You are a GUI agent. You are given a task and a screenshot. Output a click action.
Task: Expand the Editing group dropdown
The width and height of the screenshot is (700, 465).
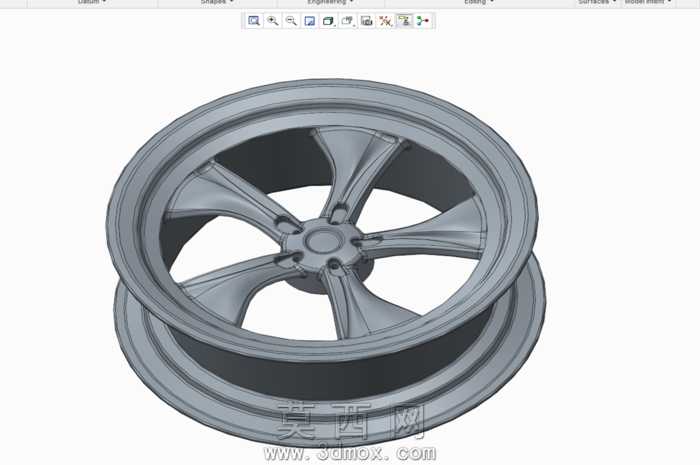point(479,2)
